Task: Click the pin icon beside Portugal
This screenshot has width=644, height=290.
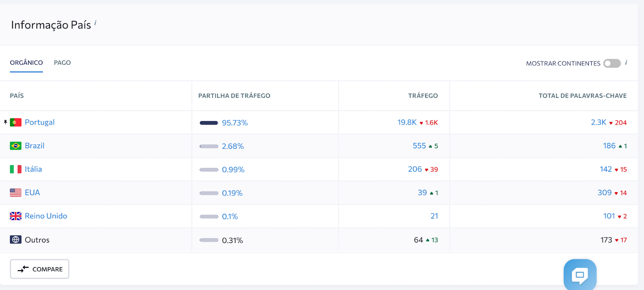Action: (x=5, y=122)
